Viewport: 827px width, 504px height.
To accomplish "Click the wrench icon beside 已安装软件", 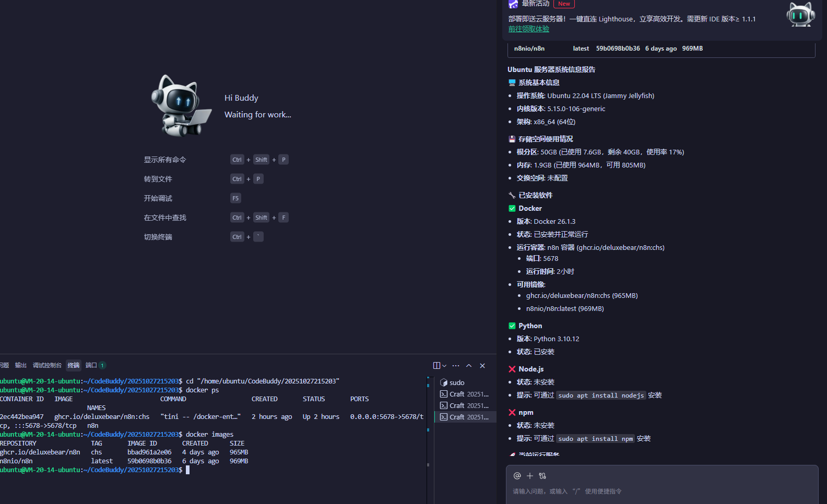I will 512,195.
